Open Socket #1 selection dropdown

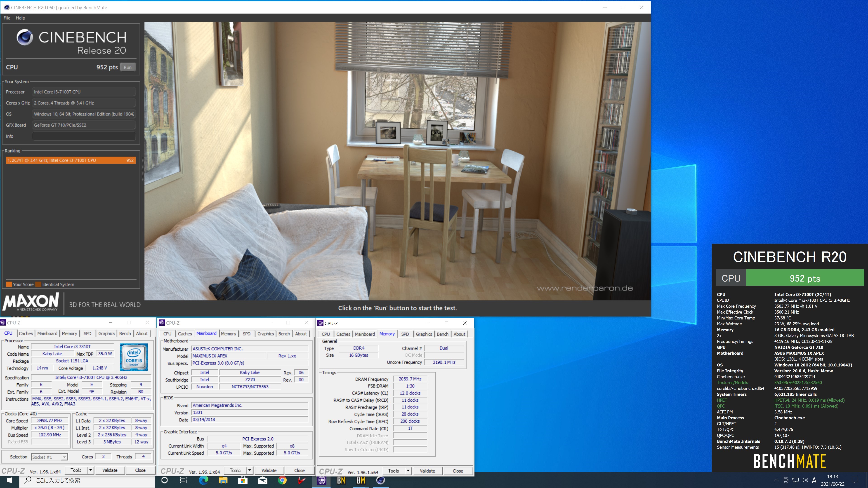50,457
